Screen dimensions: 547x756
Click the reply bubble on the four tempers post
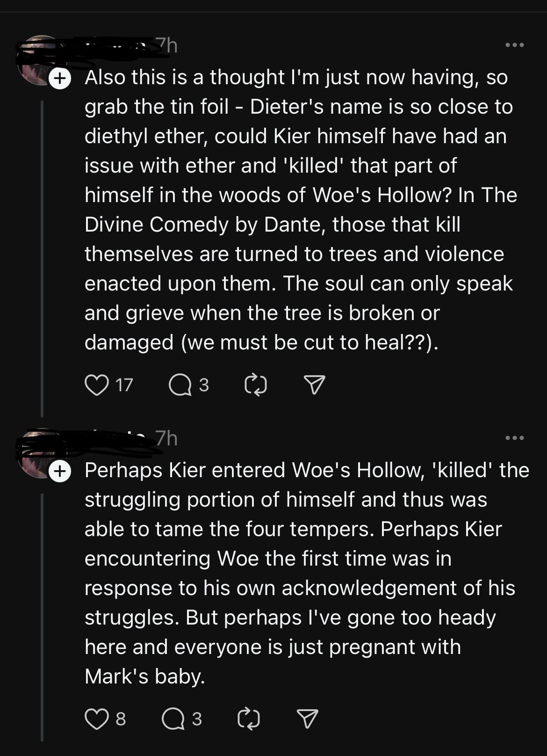pos(173,719)
